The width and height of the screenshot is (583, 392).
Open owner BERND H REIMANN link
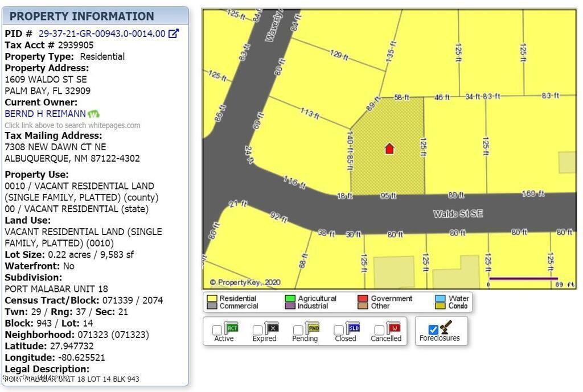click(x=45, y=114)
